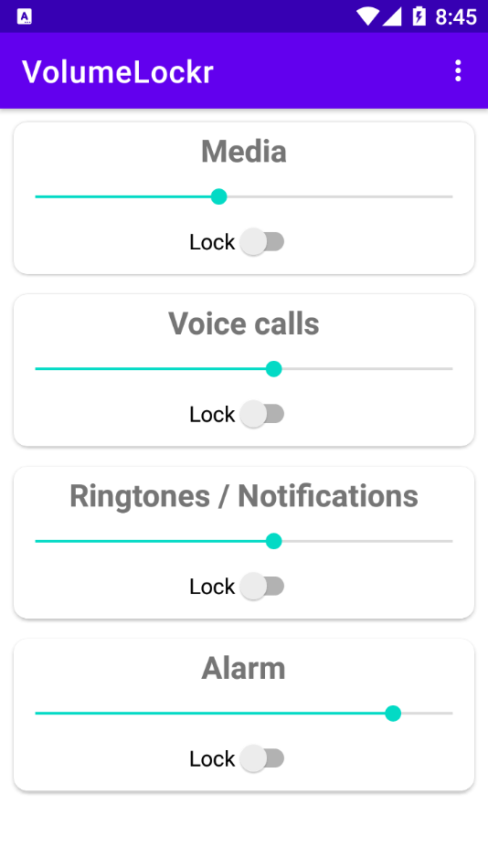Click the Voice calls slider thumb
This screenshot has width=488, height=868.
[x=273, y=369]
